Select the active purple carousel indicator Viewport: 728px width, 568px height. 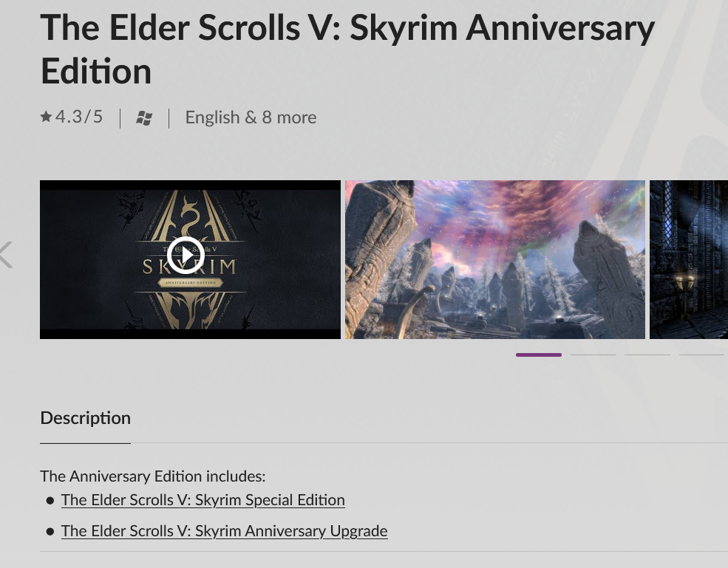click(x=538, y=355)
